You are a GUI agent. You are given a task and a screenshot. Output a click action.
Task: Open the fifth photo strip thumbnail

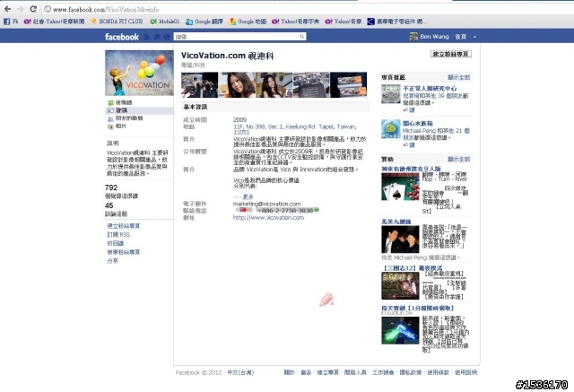(349, 85)
